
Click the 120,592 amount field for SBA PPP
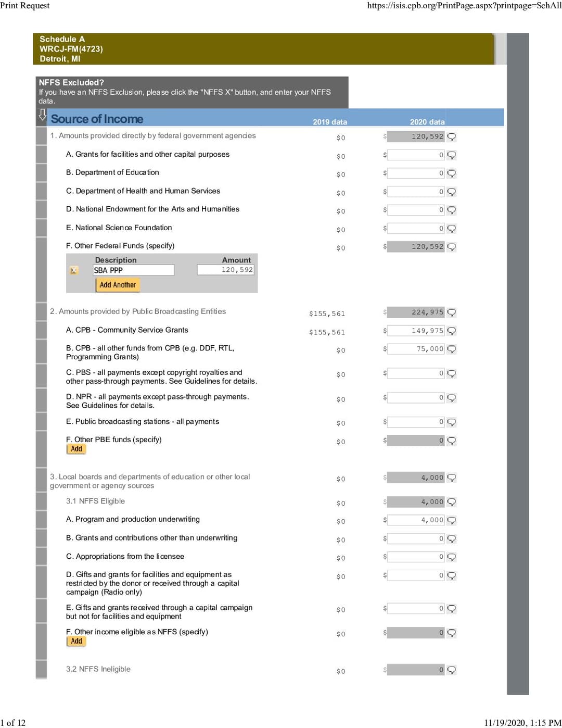pos(225,270)
